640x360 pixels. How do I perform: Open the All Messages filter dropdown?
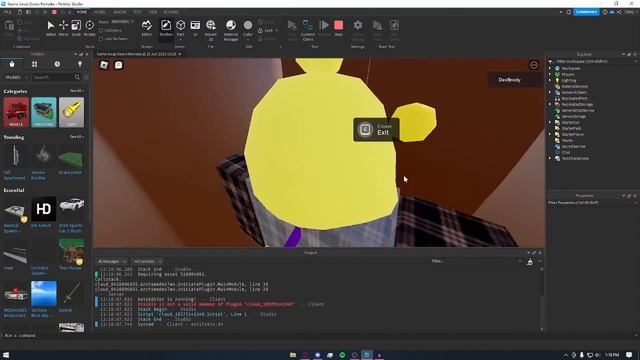112,262
